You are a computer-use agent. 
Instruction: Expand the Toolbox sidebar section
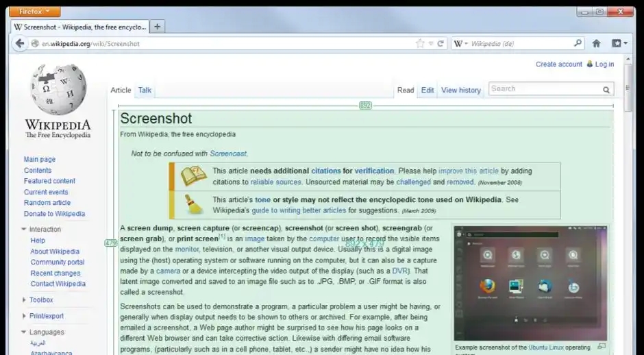tap(24, 300)
